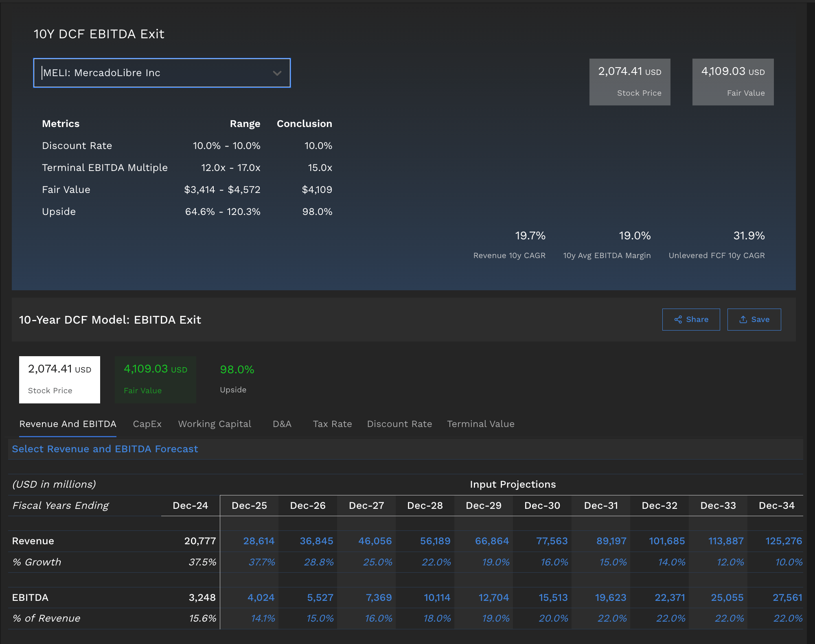
Task: Click Dec-34 EBITDA value 27,561
Action: point(787,598)
